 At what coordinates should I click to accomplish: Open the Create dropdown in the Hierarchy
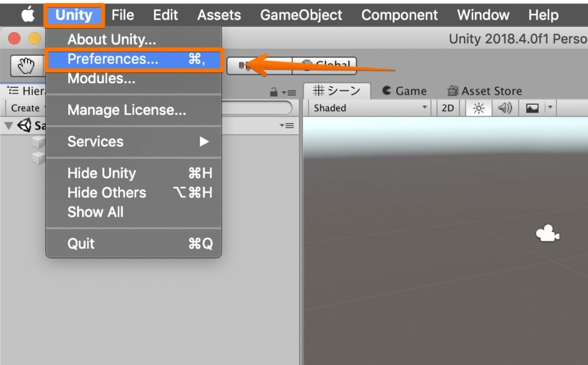(x=23, y=107)
